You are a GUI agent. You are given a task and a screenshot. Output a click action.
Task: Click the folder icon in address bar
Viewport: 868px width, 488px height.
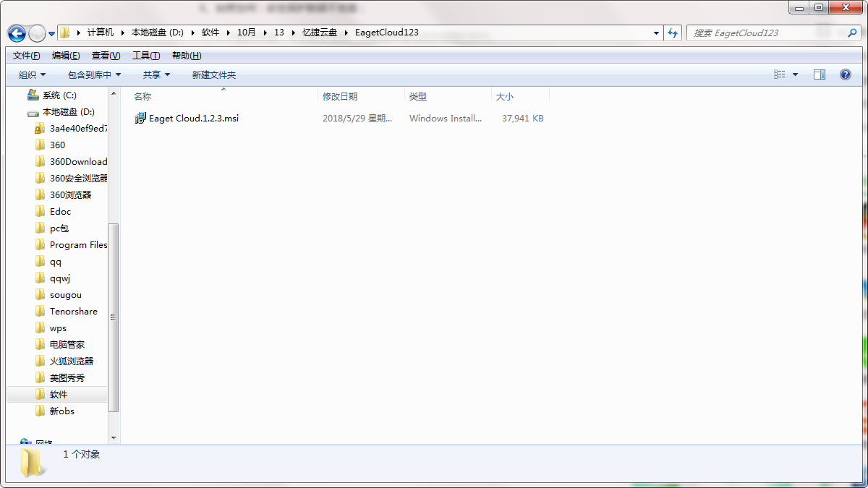tap(65, 33)
